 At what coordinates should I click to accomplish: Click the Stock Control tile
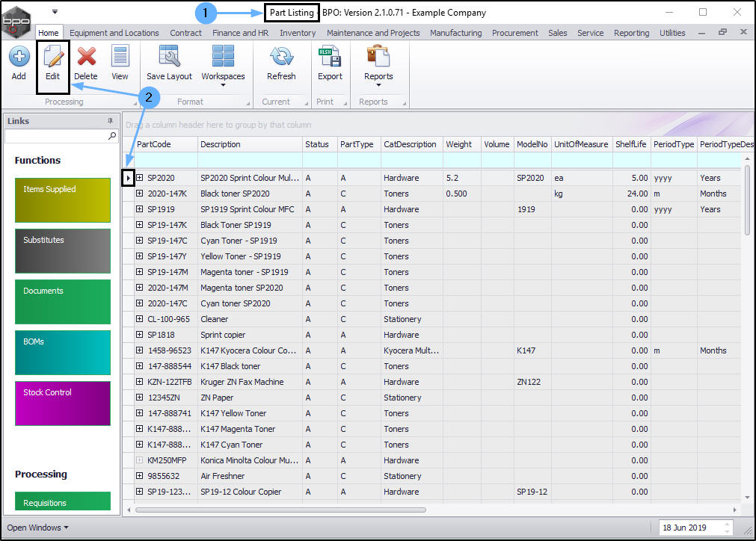[63, 404]
